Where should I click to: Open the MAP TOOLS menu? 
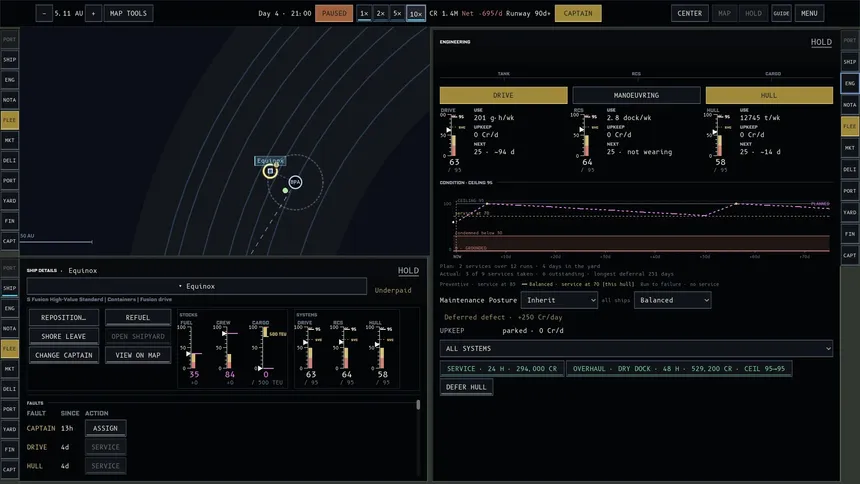128,13
